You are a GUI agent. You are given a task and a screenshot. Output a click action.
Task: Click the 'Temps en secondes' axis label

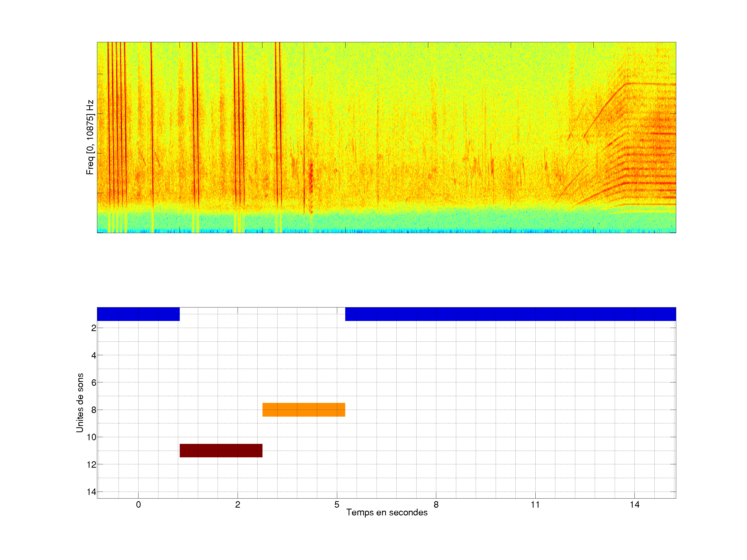tap(387, 512)
